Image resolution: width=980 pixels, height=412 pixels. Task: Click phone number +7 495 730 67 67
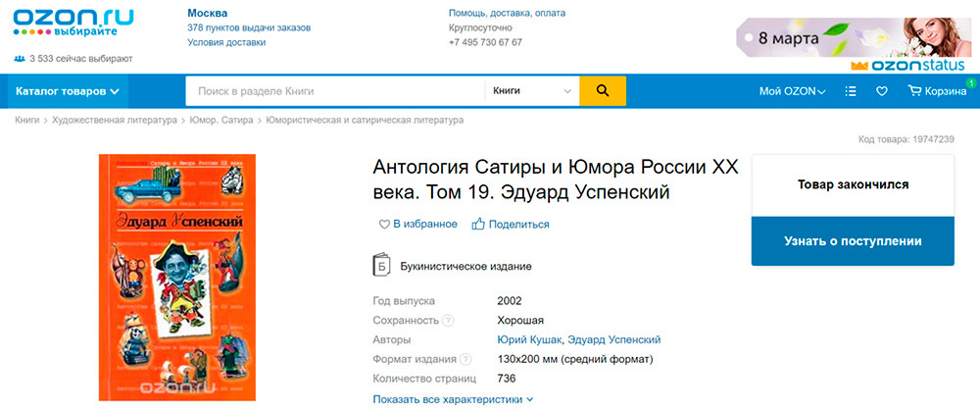point(485,42)
